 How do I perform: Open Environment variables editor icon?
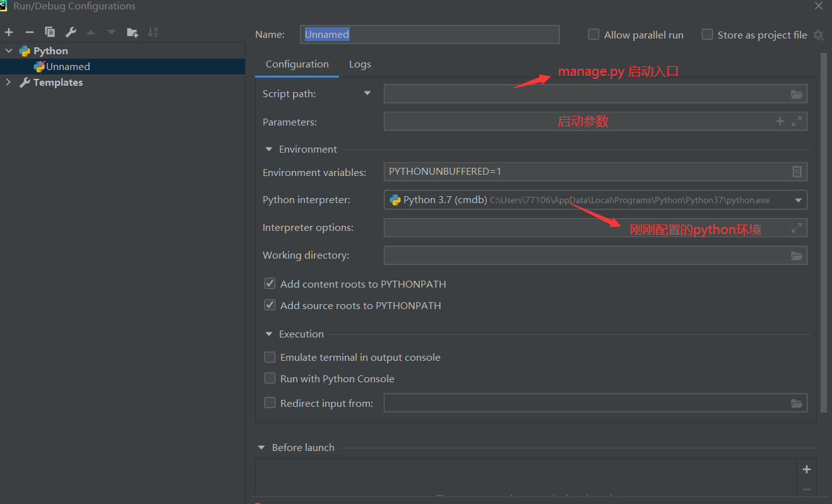797,172
